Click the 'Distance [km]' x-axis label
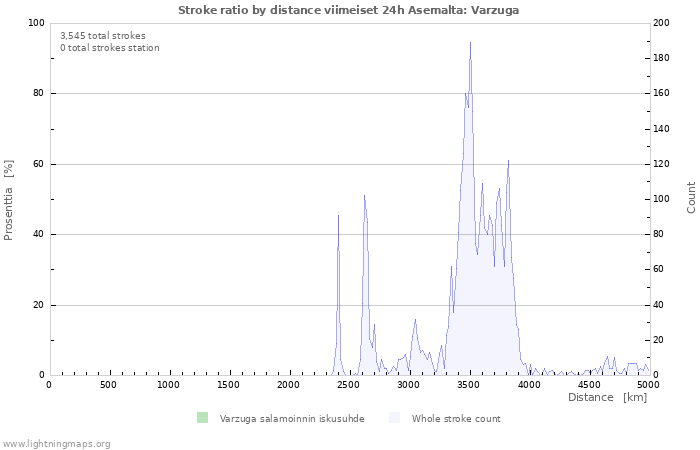The image size is (700, 450). pos(607,398)
